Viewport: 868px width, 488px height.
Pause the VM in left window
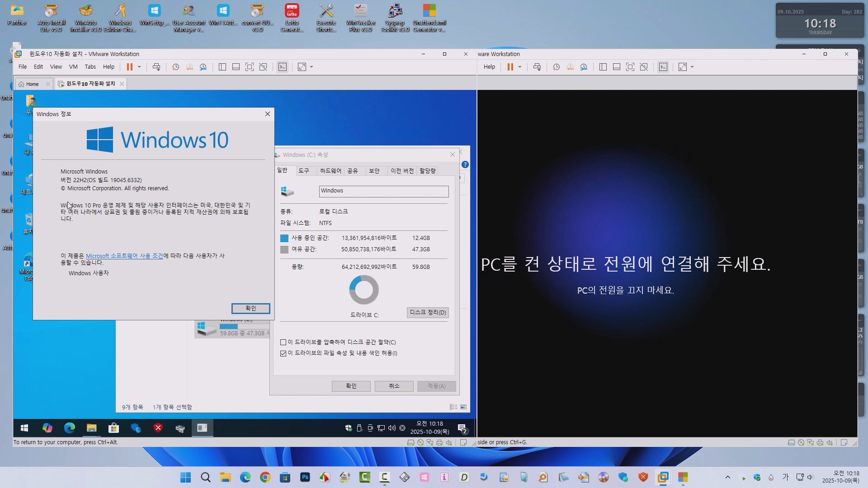[129, 67]
